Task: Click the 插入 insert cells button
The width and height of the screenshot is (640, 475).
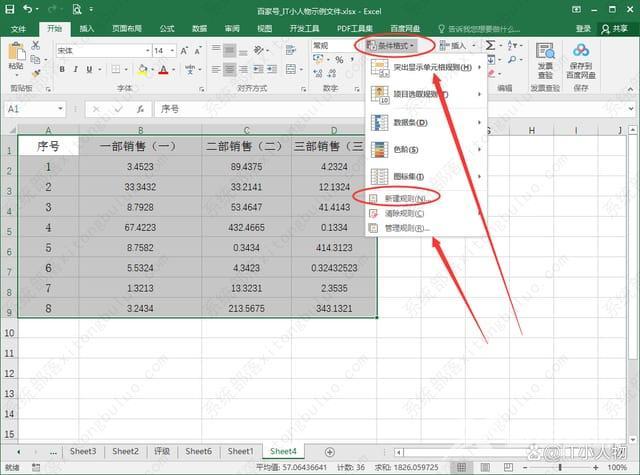Action: [453, 46]
